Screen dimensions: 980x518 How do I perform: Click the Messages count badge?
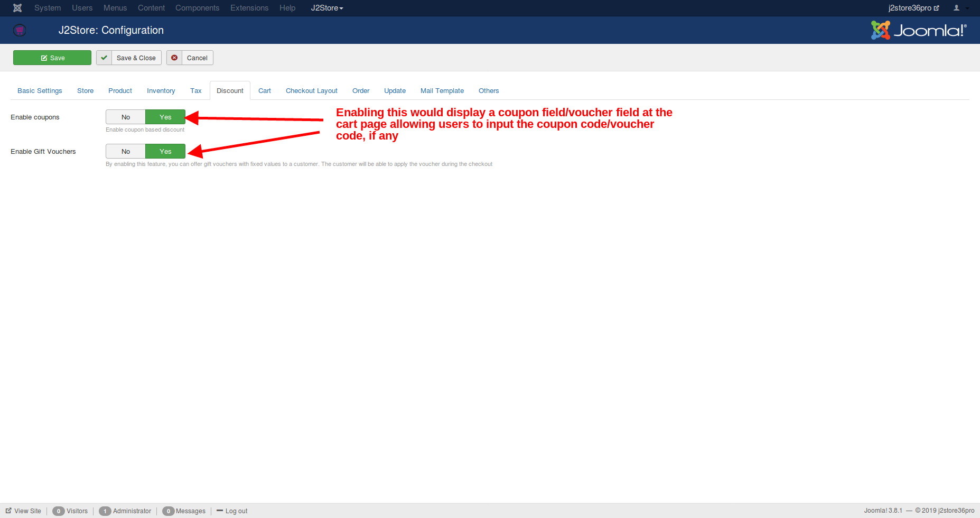168,511
